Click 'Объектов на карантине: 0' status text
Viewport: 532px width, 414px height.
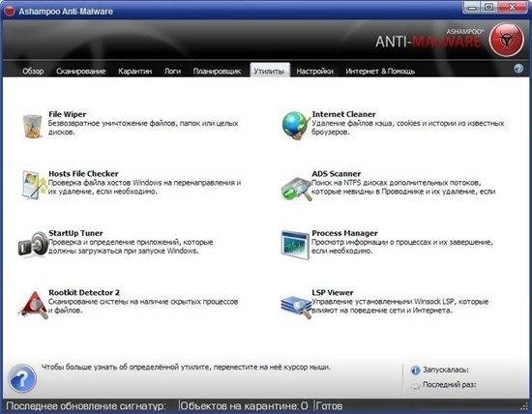(x=244, y=406)
